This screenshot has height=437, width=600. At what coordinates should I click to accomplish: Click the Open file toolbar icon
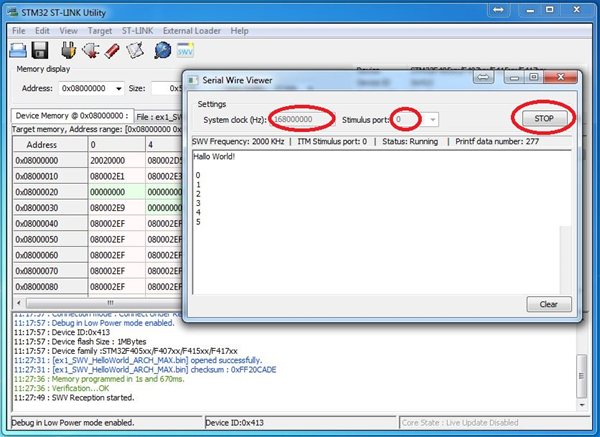pyautogui.click(x=18, y=50)
